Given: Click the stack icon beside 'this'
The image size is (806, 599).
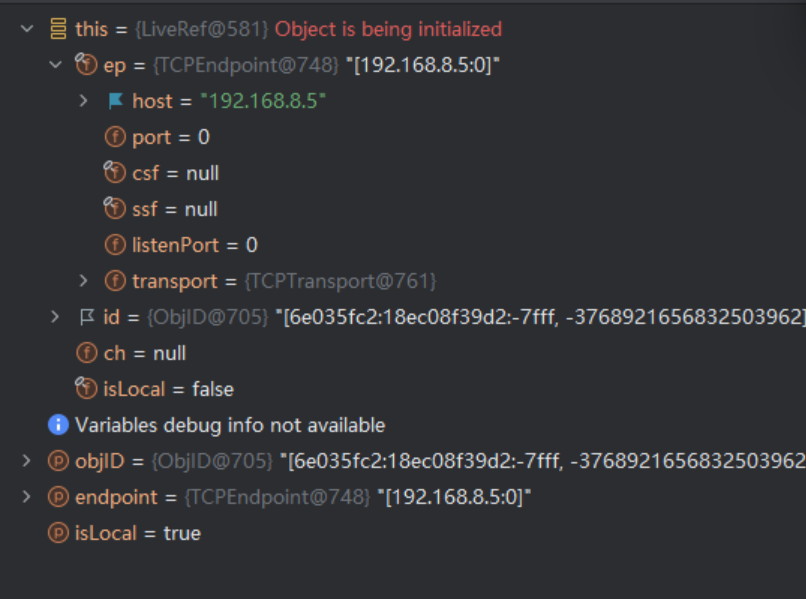Looking at the screenshot, I should coord(59,29).
